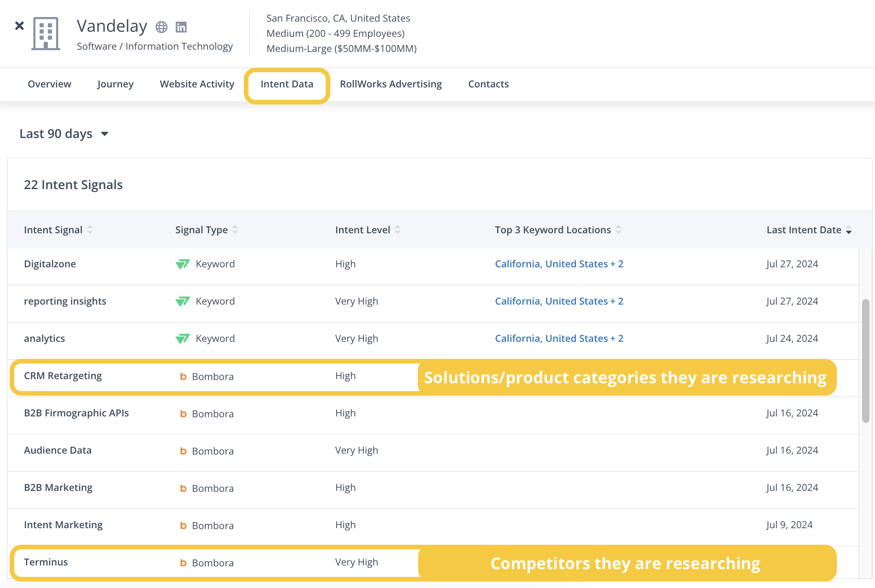Click Bombora icon in Intent Marketing row
Image resolution: width=875 pixels, height=588 pixels.
coord(183,525)
